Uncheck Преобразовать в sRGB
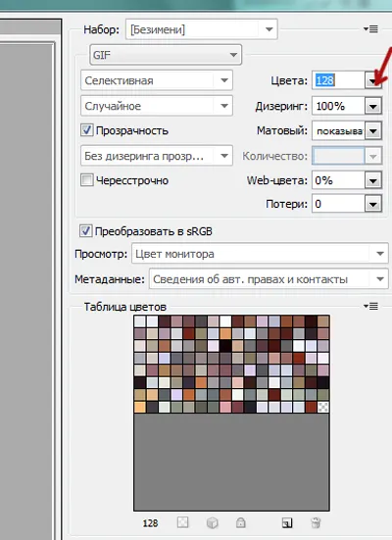392x540 pixels. (x=86, y=230)
